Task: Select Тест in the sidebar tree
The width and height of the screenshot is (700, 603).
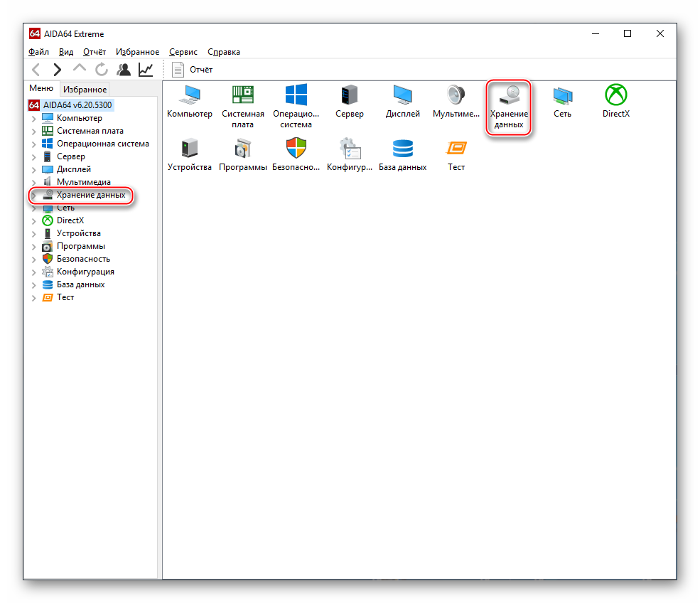Action: tap(65, 297)
